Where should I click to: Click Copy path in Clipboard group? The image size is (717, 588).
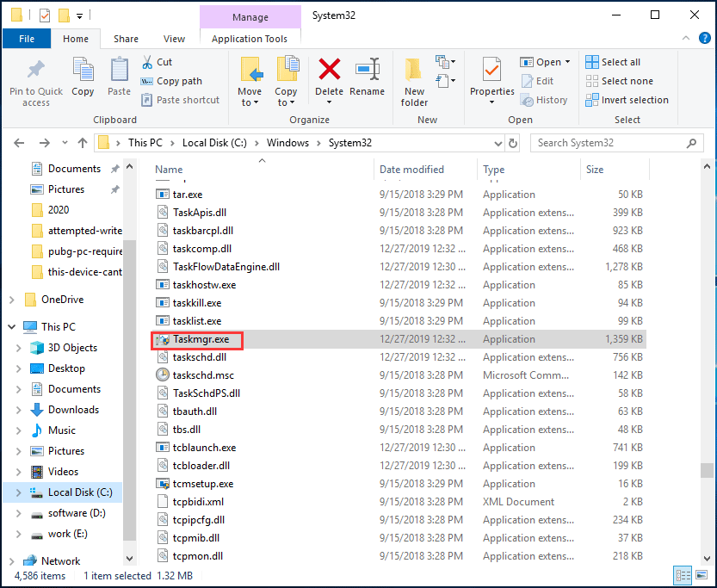172,81
